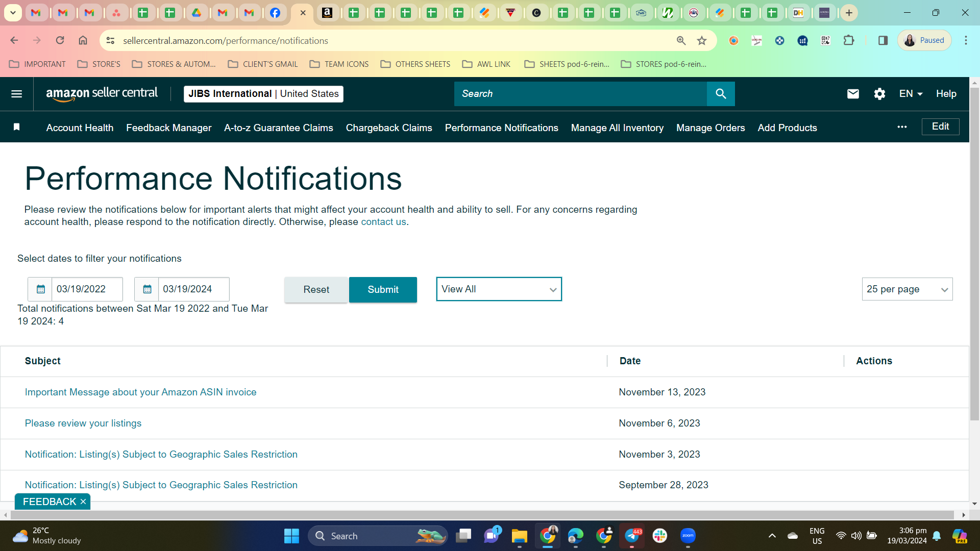The height and width of the screenshot is (551, 980).
Task: Open the end date calendar icon
Action: coord(147,289)
